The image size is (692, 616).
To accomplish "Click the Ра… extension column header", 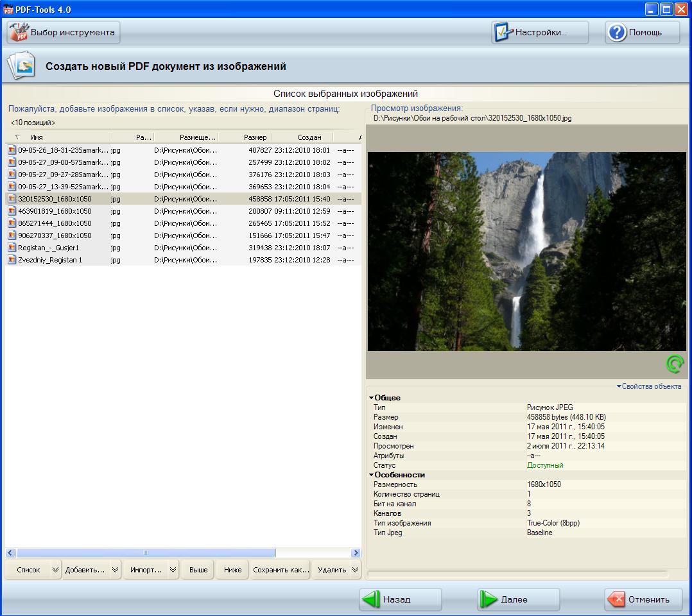I will tap(132, 137).
